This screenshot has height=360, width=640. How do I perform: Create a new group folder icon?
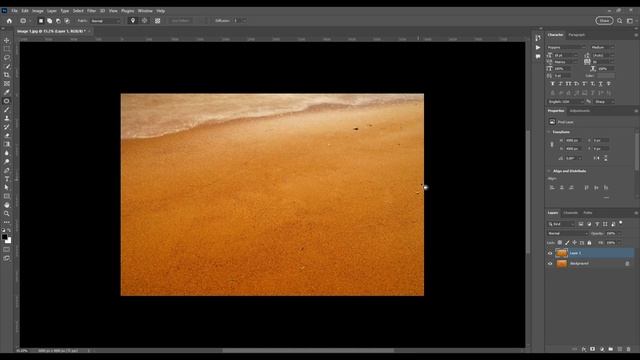coord(611,349)
